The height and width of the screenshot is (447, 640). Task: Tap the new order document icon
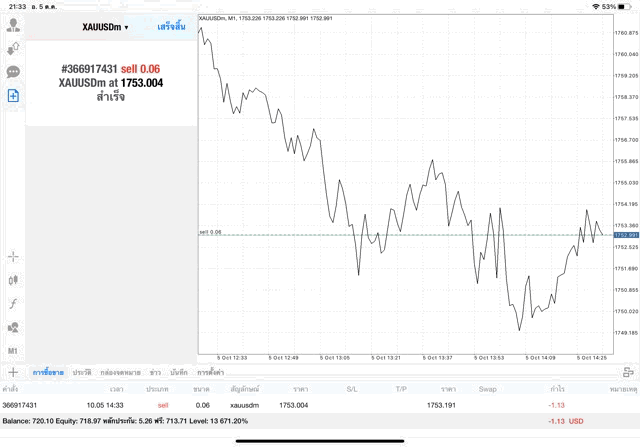point(14,96)
